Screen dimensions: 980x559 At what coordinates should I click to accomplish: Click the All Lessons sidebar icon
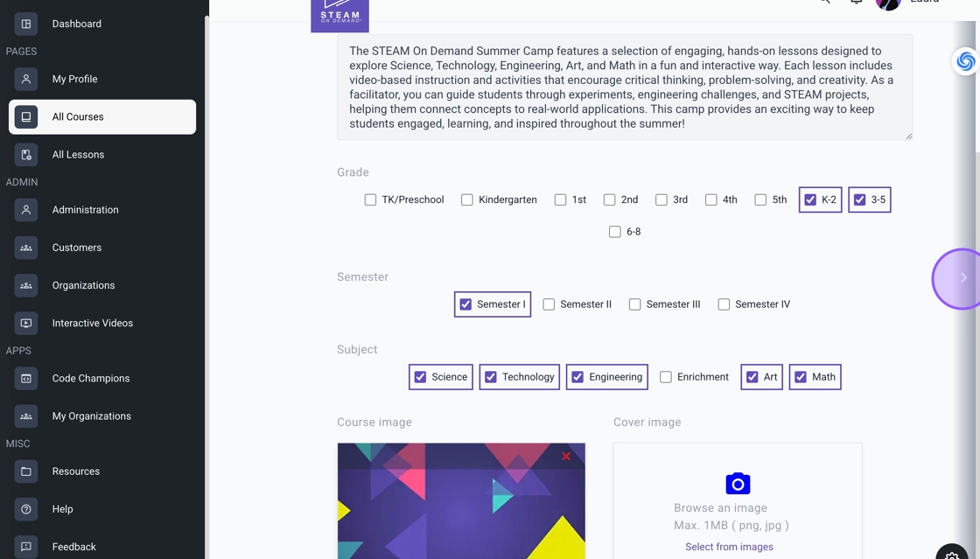pos(26,154)
